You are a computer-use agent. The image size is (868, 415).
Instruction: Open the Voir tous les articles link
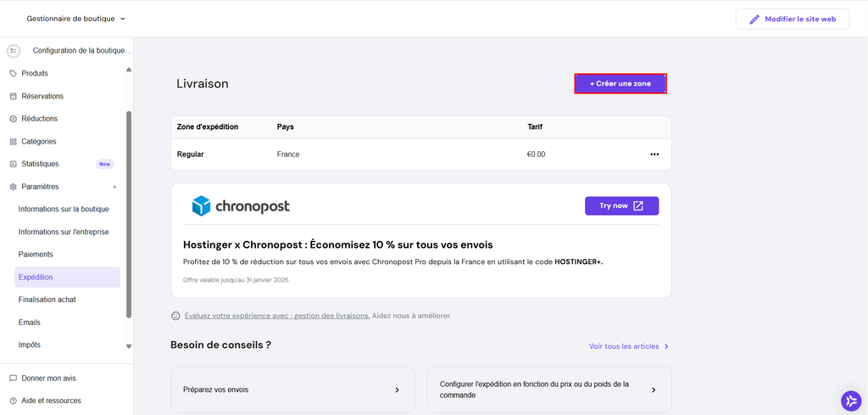[629, 346]
